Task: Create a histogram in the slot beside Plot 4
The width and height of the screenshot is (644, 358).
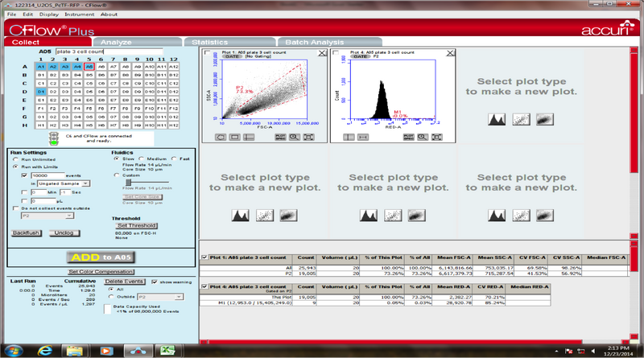Action: (497, 120)
